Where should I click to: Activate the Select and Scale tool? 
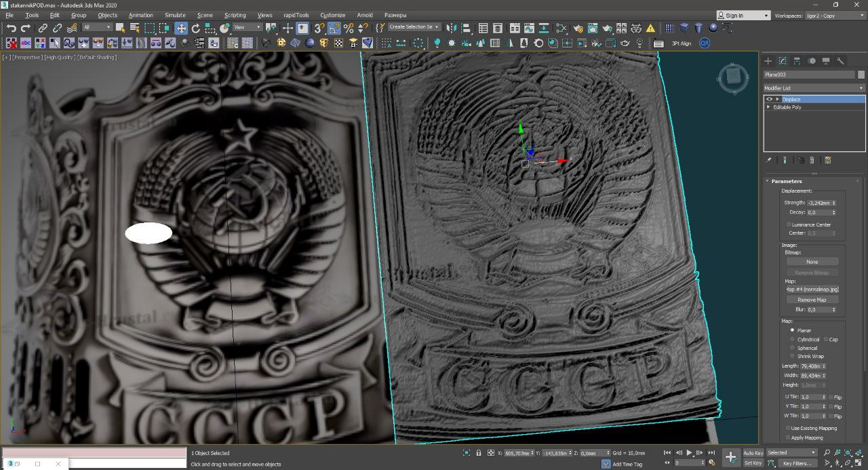210,28
